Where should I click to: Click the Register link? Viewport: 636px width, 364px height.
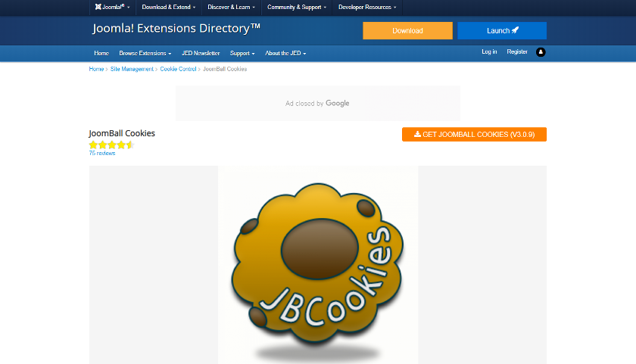pos(516,51)
